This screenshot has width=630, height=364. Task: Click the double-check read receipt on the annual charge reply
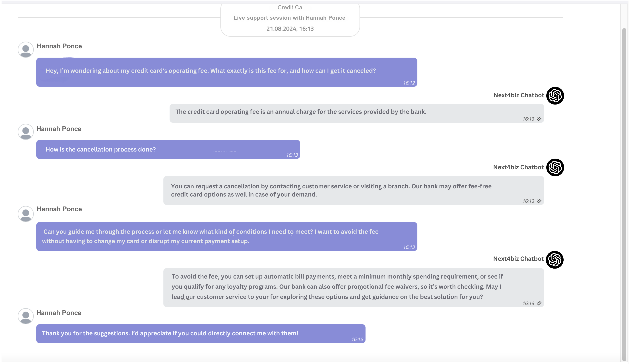click(x=539, y=119)
